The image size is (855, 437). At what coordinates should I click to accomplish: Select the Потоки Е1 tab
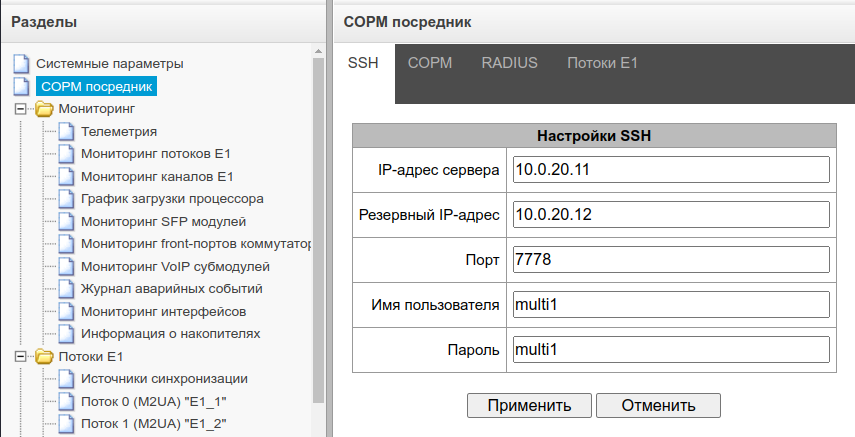602,63
